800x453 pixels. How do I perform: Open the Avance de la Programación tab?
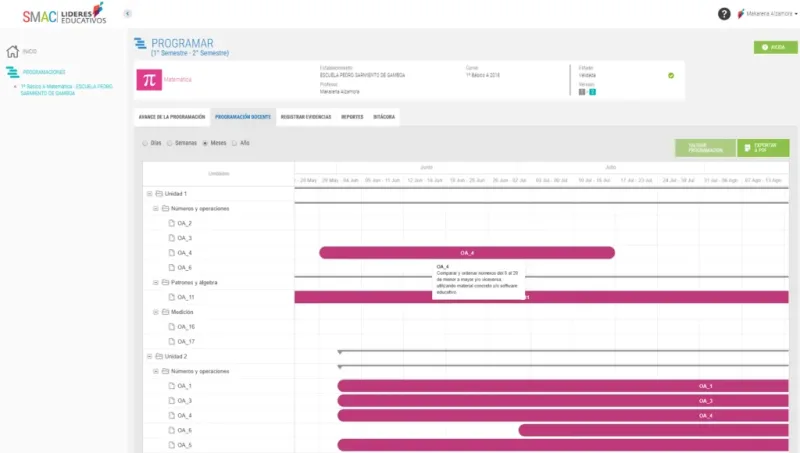pyautogui.click(x=172, y=117)
